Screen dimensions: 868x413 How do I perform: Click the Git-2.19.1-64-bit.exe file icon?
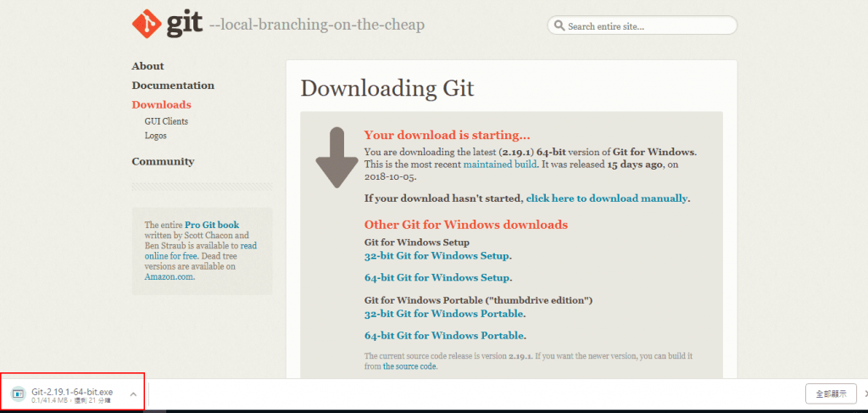coord(19,393)
